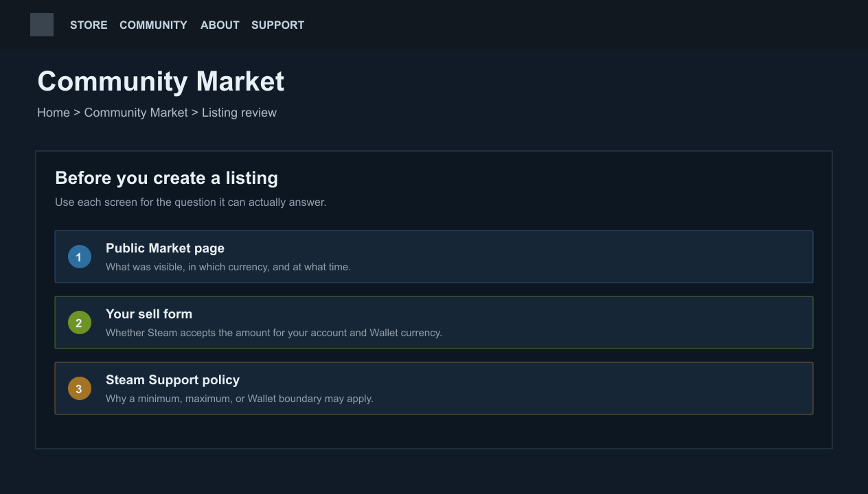Click 'What was visible, in which currency' text
The width and height of the screenshot is (868, 494).
pyautogui.click(x=228, y=267)
